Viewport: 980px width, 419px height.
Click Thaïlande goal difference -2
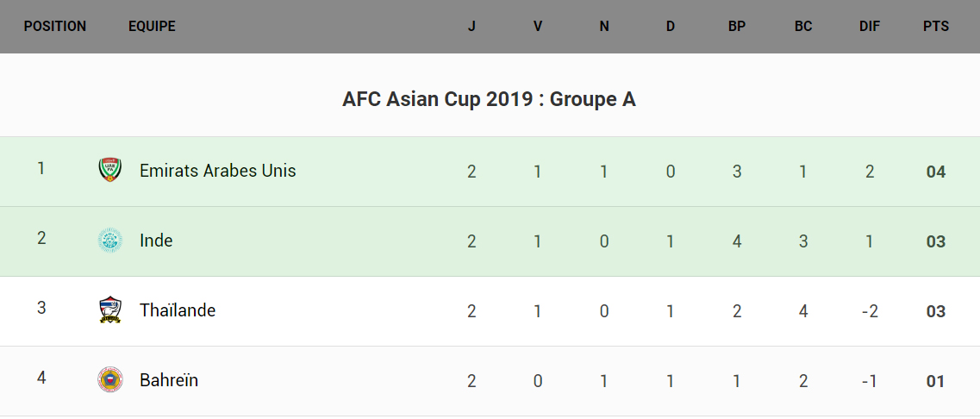point(870,311)
